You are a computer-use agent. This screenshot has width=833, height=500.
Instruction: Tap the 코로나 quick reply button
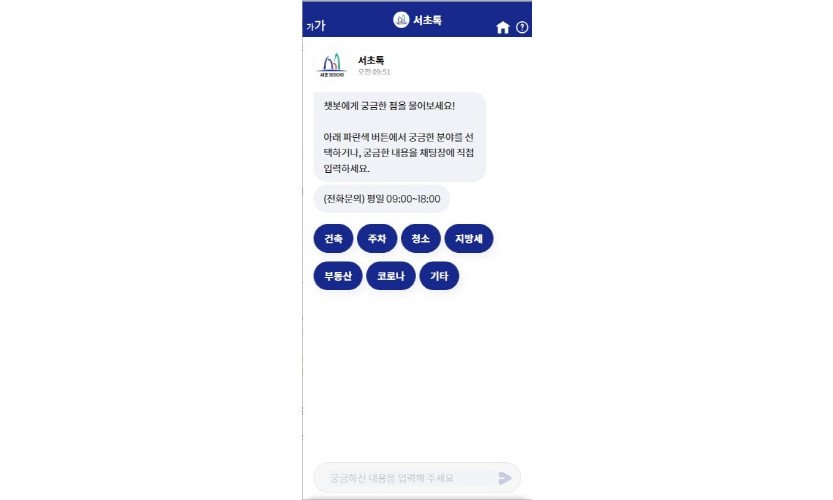click(391, 276)
